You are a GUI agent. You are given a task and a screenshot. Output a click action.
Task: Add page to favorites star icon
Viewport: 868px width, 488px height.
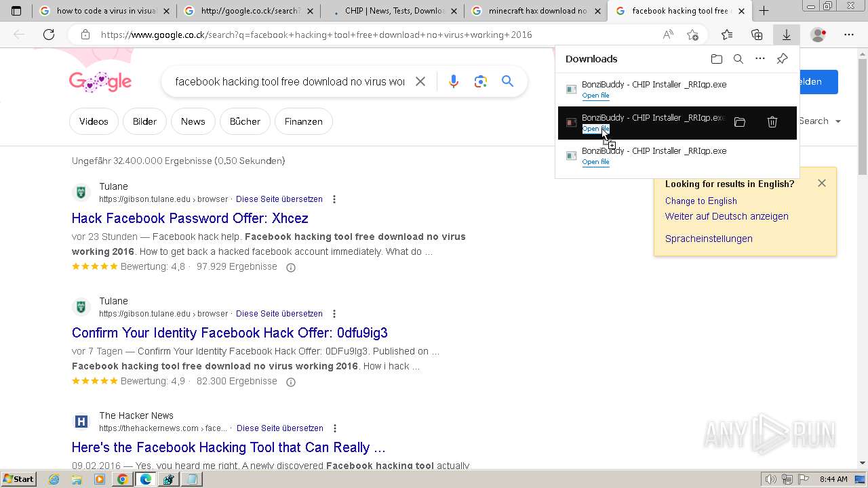coord(692,35)
